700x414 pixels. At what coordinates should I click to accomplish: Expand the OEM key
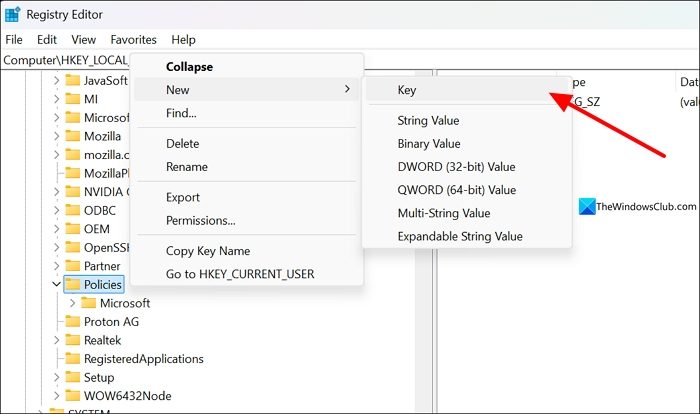(56, 229)
